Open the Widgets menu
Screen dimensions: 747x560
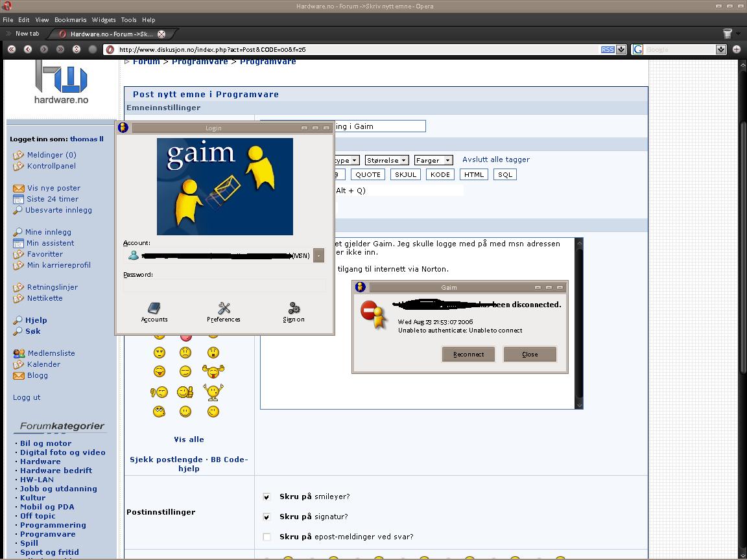click(104, 20)
